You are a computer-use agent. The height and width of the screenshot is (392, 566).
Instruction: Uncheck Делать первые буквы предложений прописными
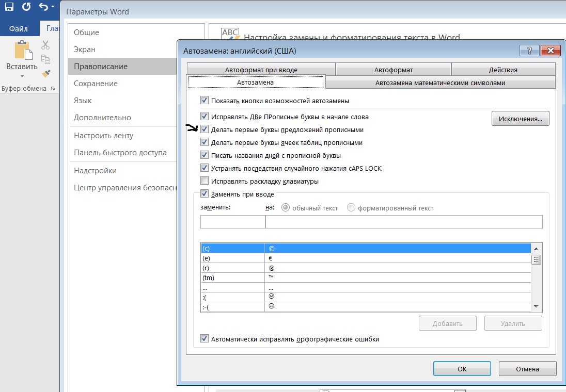(205, 129)
